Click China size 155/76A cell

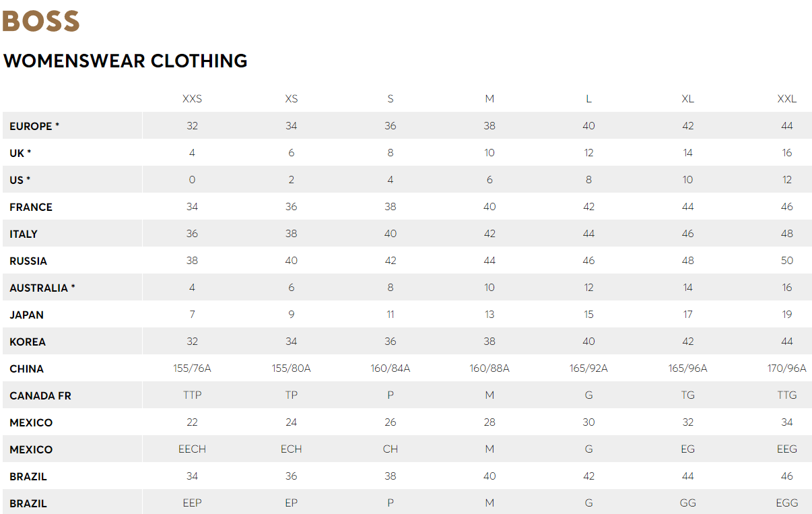(192, 368)
